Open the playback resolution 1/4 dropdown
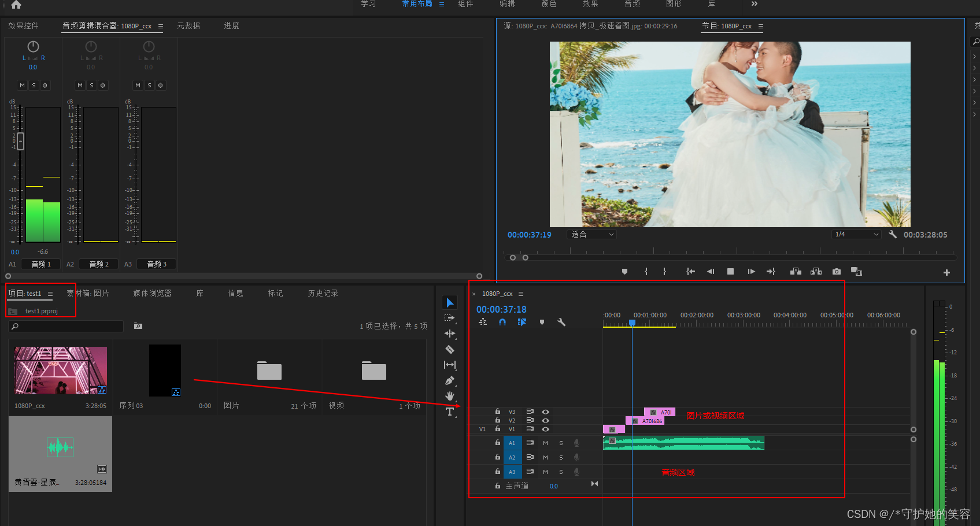 pos(857,234)
